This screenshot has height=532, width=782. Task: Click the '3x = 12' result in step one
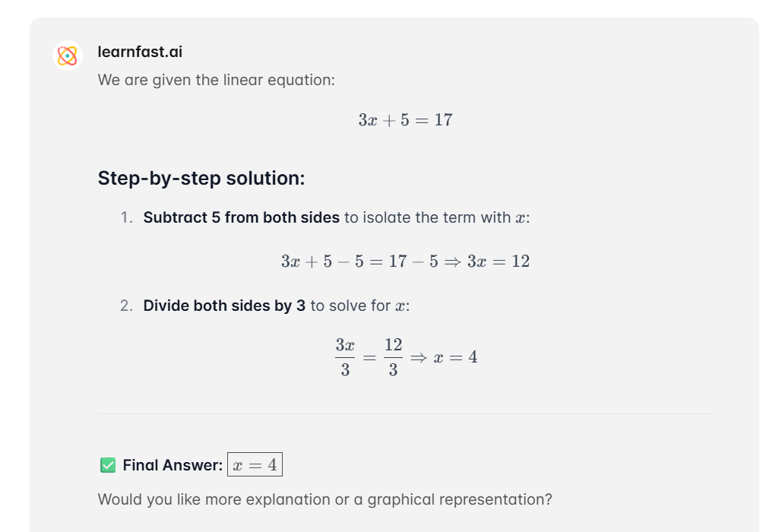499,261
